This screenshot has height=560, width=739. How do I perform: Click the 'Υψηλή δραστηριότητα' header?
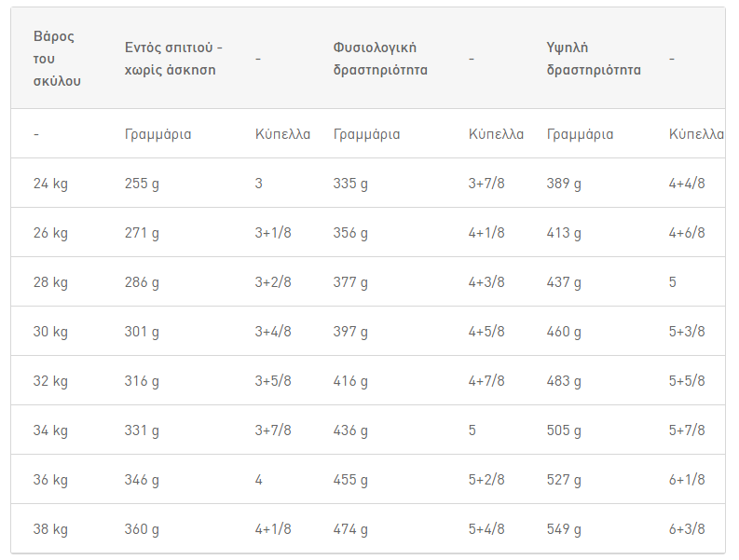click(x=594, y=59)
